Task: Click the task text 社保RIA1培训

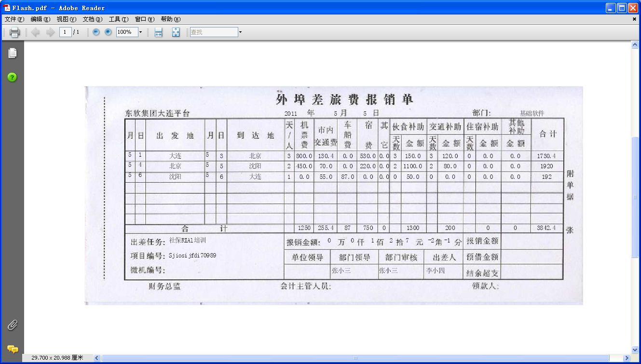Action: click(x=188, y=240)
